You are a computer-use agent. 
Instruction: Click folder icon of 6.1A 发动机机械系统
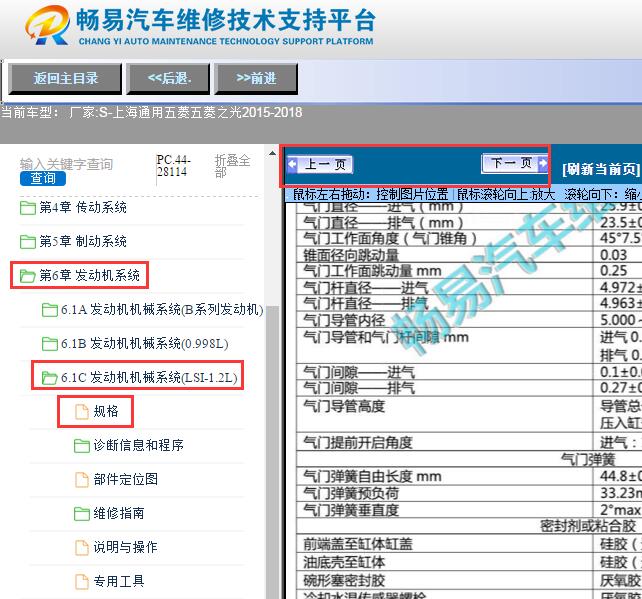pyautogui.click(x=50, y=310)
